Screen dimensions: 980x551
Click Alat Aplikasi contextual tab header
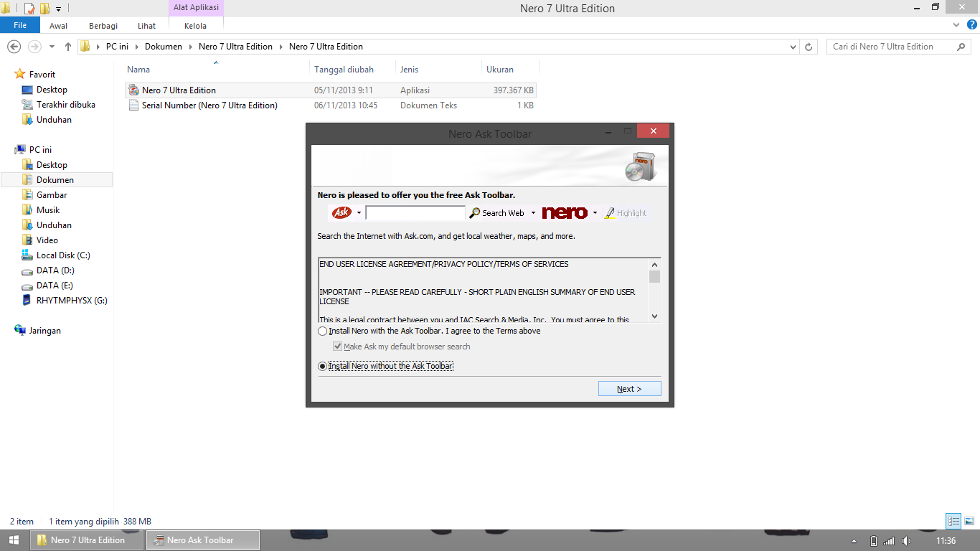pyautogui.click(x=196, y=8)
